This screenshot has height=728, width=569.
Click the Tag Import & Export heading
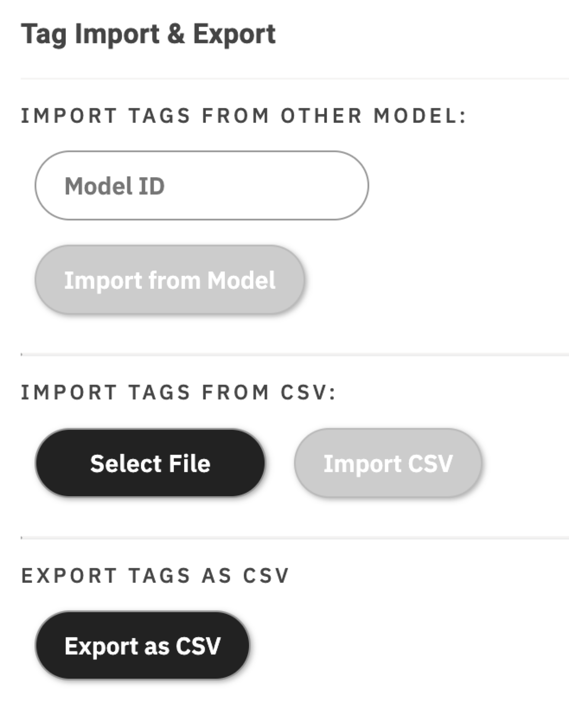148,34
